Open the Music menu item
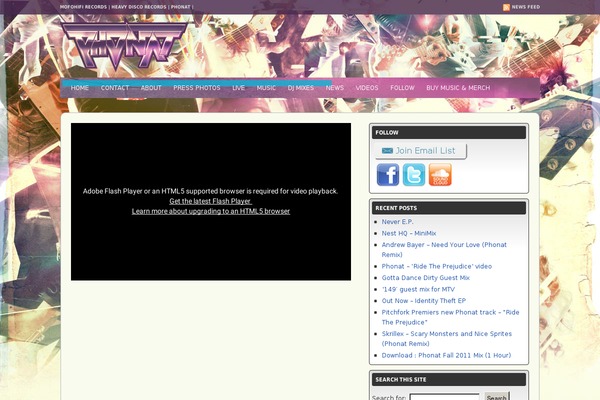Image resolution: width=600 pixels, height=400 pixels. coord(266,88)
